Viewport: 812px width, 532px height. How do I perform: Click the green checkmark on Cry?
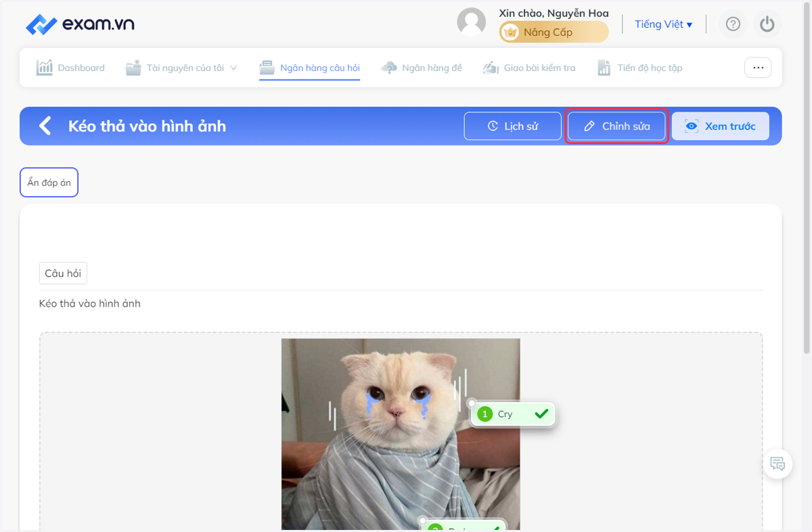click(541, 414)
